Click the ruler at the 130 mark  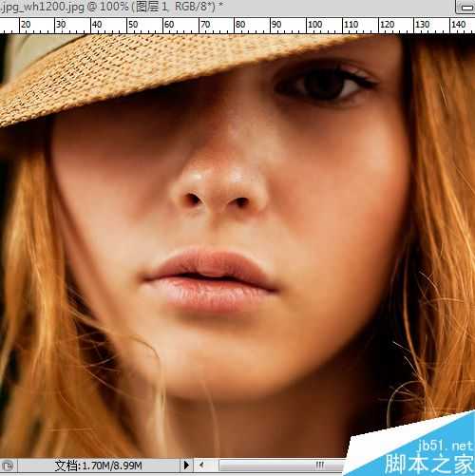[x=422, y=25]
